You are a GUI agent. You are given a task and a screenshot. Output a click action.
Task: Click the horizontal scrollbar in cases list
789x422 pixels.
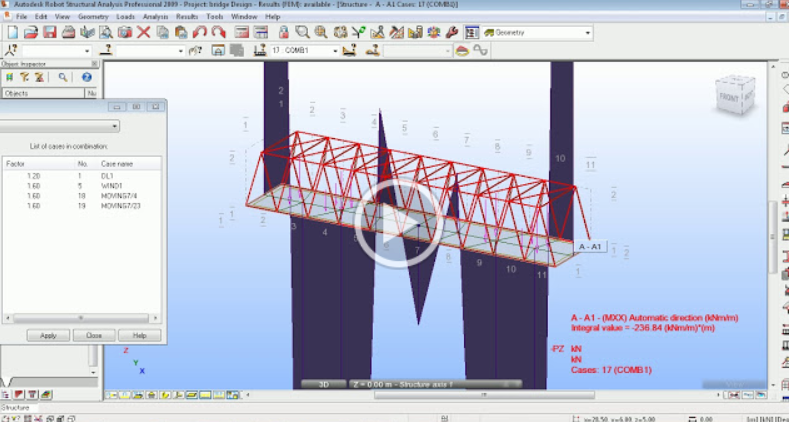pos(80,319)
